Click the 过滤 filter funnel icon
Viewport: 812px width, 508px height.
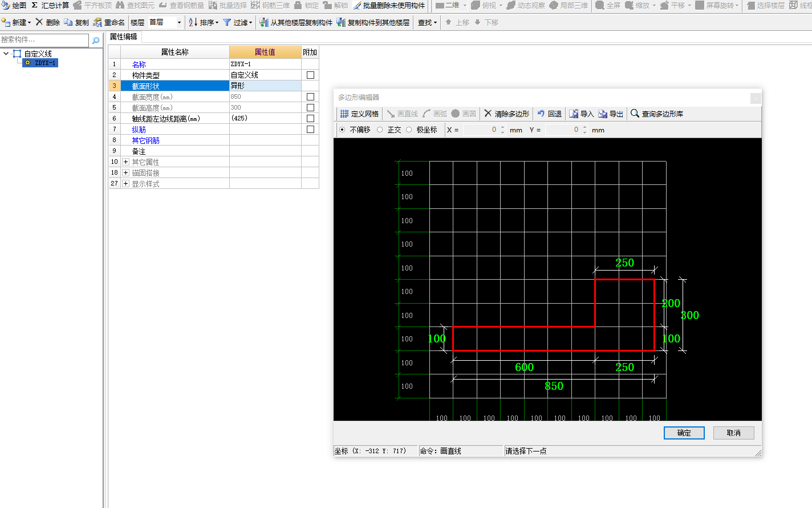click(227, 22)
